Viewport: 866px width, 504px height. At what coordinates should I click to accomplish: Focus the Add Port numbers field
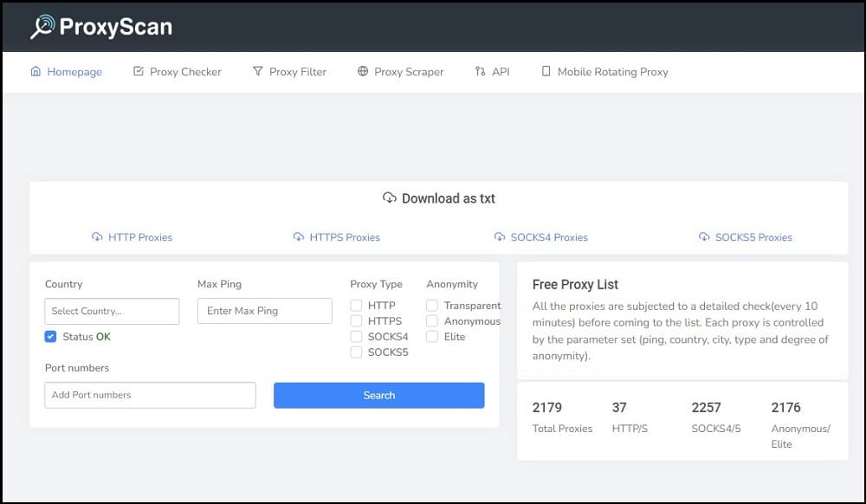click(x=150, y=395)
